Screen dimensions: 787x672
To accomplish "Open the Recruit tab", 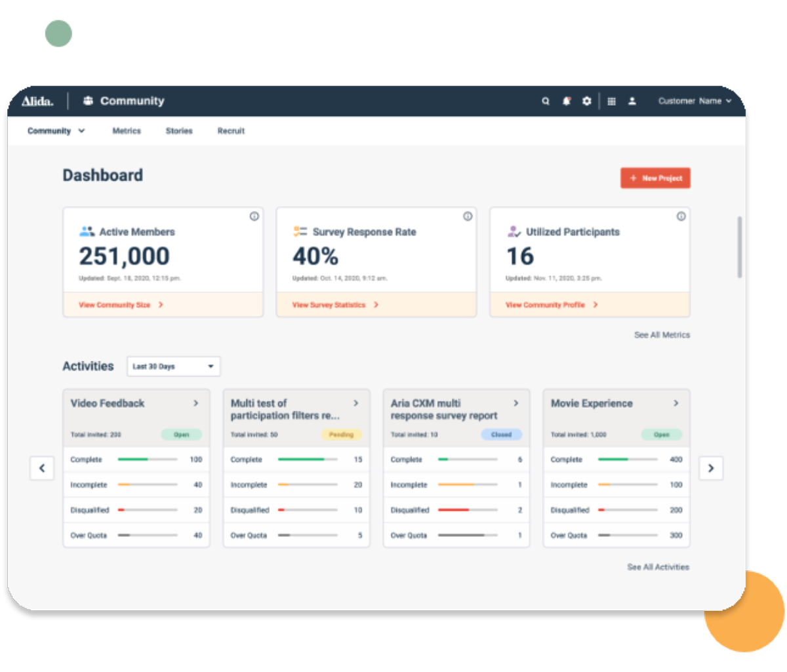I will pyautogui.click(x=231, y=131).
